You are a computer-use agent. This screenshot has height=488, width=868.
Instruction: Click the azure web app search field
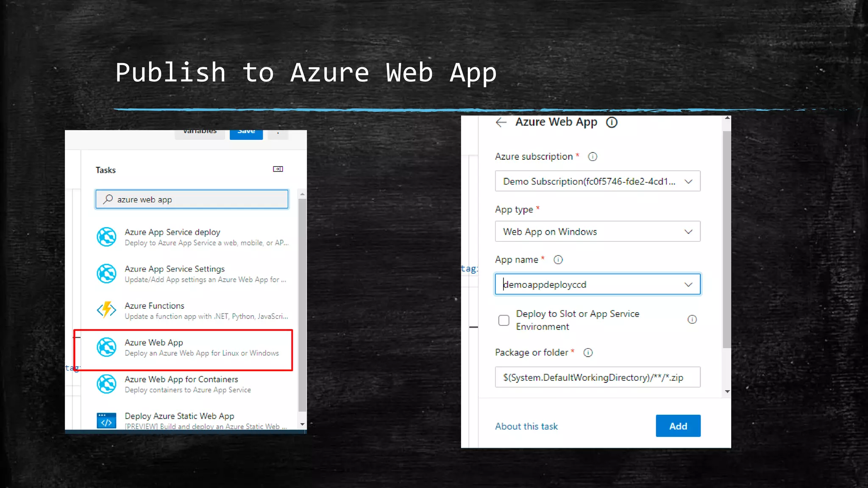192,199
